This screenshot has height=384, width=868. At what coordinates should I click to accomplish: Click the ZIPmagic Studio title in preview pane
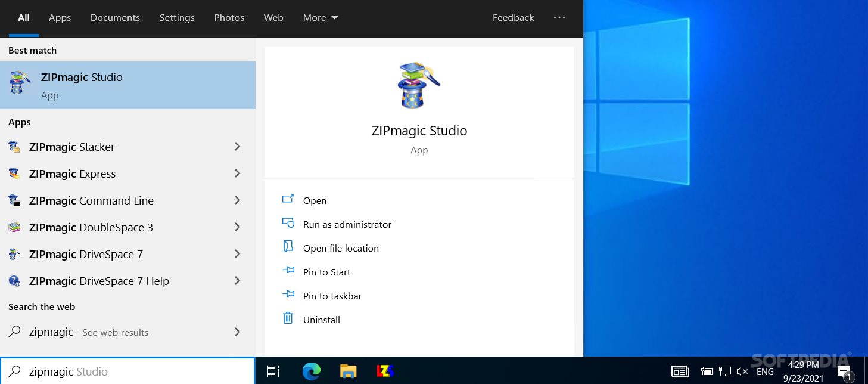tap(419, 131)
